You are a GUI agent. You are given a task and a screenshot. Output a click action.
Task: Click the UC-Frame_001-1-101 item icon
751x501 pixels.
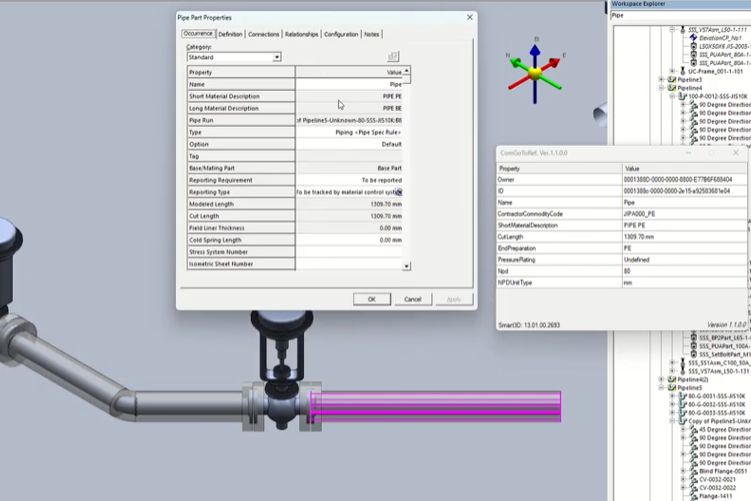(x=683, y=71)
